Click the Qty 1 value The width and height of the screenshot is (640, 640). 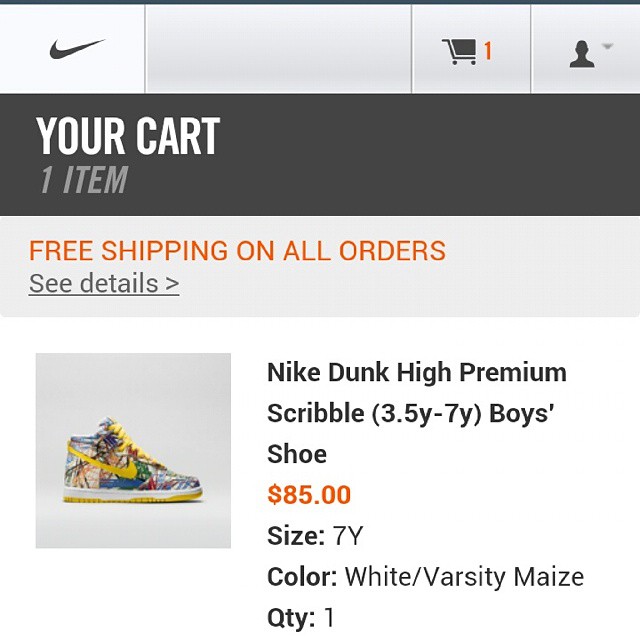329,617
